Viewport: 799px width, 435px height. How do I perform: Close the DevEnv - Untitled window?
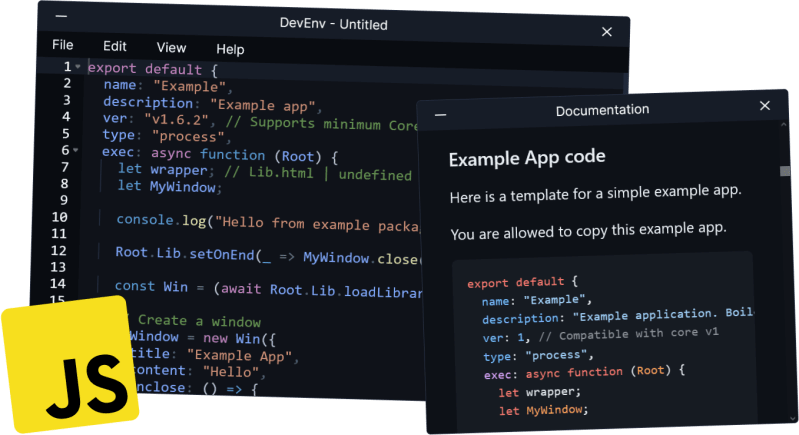click(606, 32)
